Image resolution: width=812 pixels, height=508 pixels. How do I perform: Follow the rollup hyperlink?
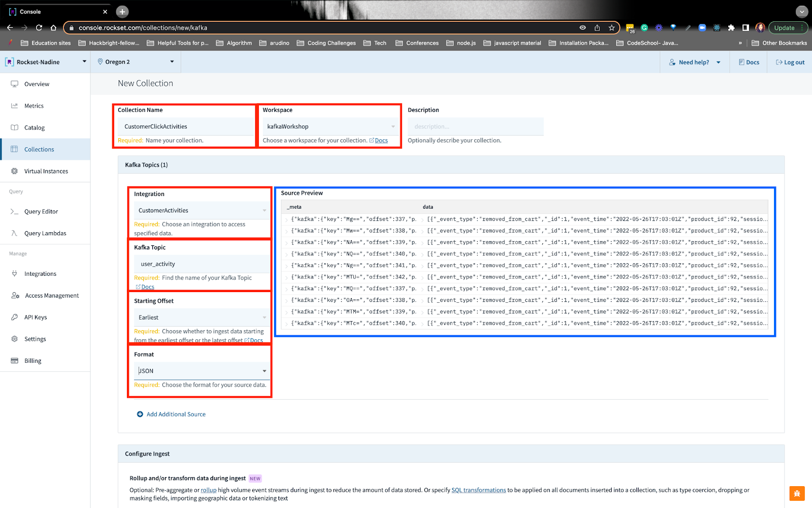(209, 490)
